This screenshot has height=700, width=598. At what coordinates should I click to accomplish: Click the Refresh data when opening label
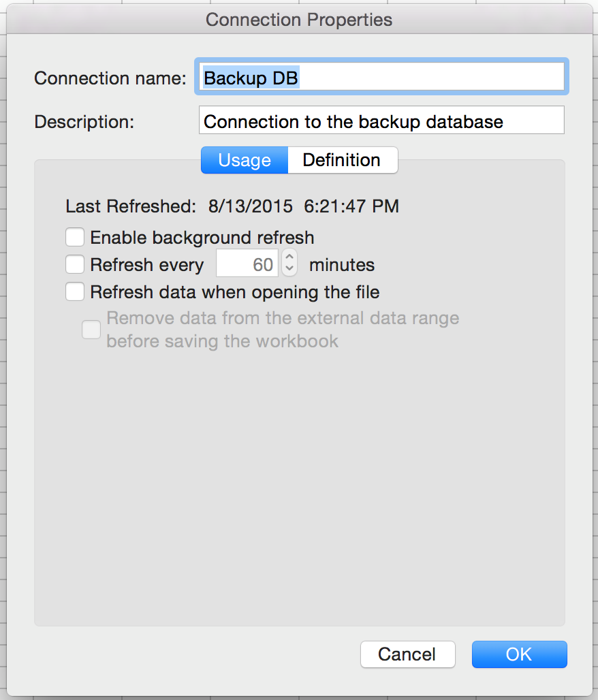(x=235, y=292)
